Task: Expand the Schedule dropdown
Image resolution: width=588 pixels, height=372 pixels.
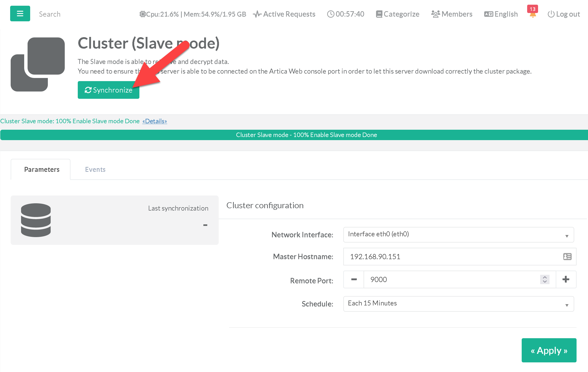Action: tap(458, 304)
